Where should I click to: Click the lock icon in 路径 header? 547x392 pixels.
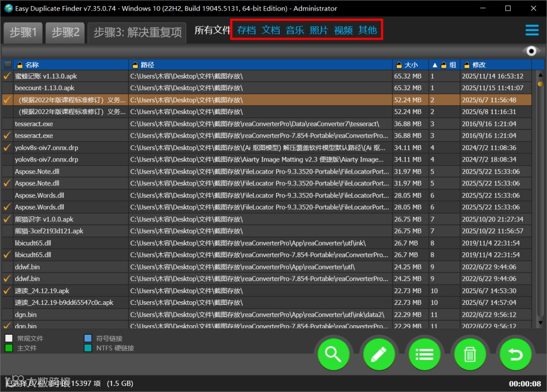coord(135,65)
